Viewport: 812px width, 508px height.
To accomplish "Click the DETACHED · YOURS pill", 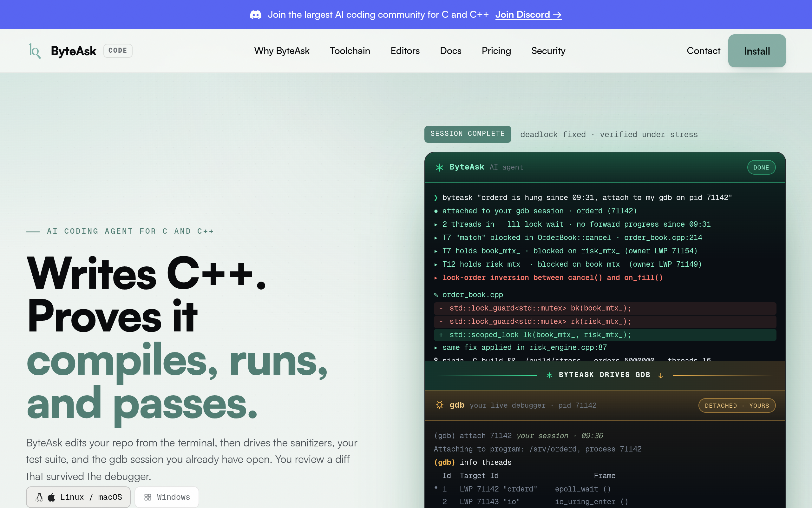I will coord(737,405).
